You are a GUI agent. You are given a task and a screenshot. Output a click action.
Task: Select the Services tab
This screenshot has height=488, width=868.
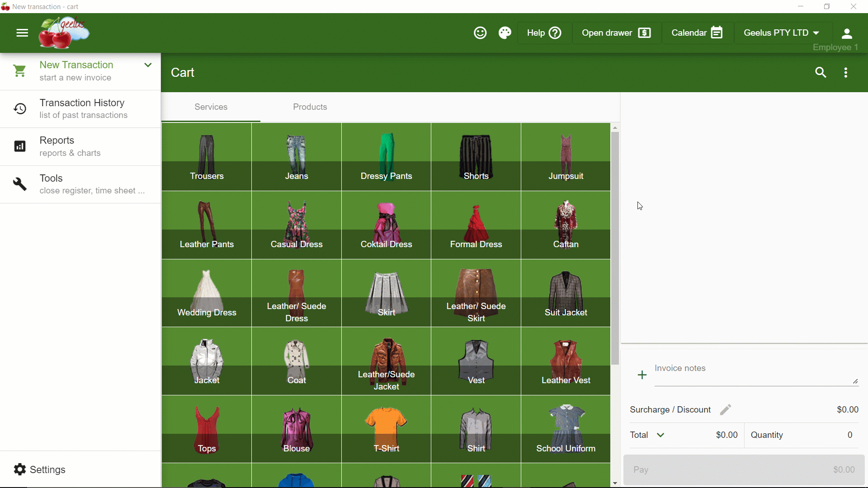coord(211,107)
